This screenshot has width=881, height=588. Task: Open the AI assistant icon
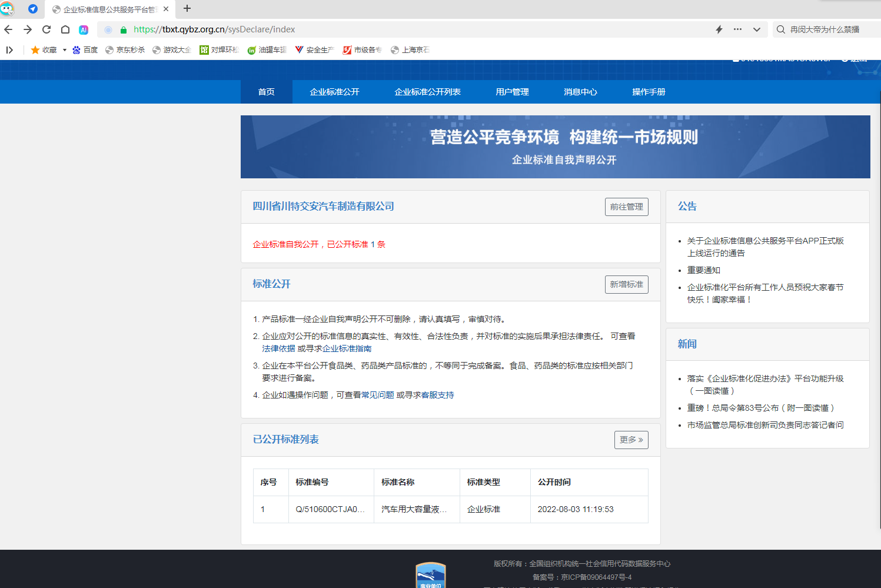point(84,29)
